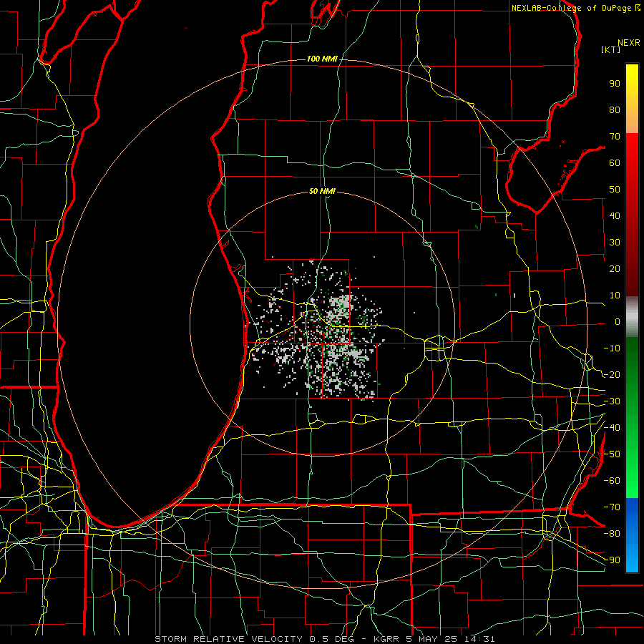
Task: Click the 60 value on velocity scale
Action: click(x=615, y=162)
